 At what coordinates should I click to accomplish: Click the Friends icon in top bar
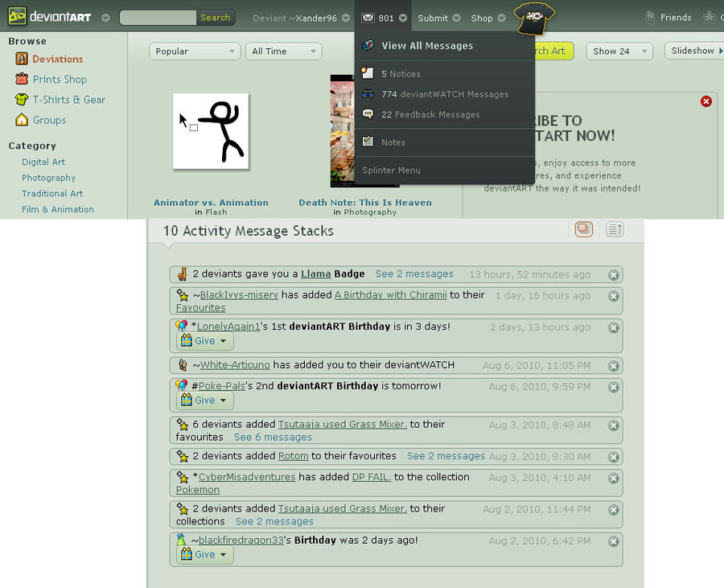point(650,18)
